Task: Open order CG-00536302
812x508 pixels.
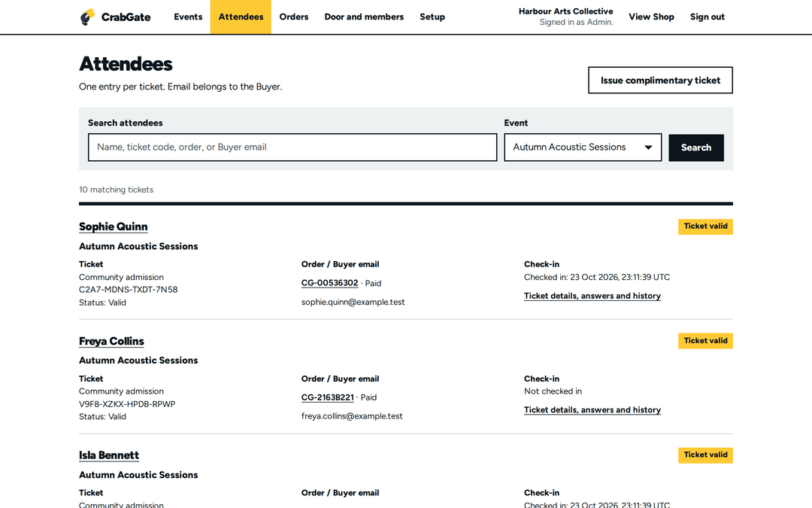Action: 329,283
